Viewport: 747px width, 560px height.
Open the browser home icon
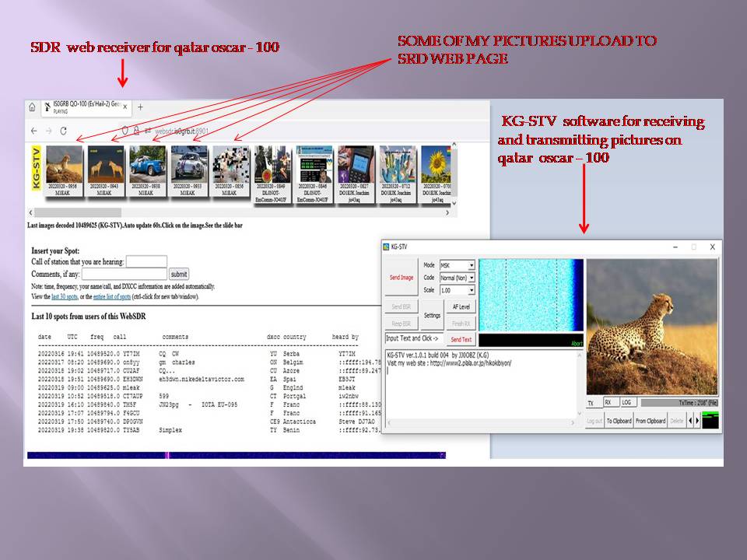point(32,107)
